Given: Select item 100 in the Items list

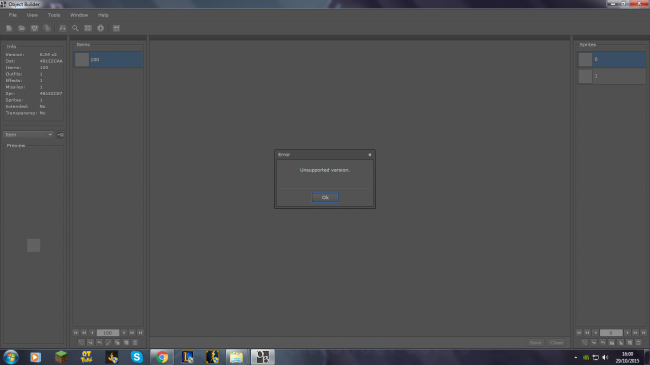Looking at the screenshot, I should pos(108,60).
